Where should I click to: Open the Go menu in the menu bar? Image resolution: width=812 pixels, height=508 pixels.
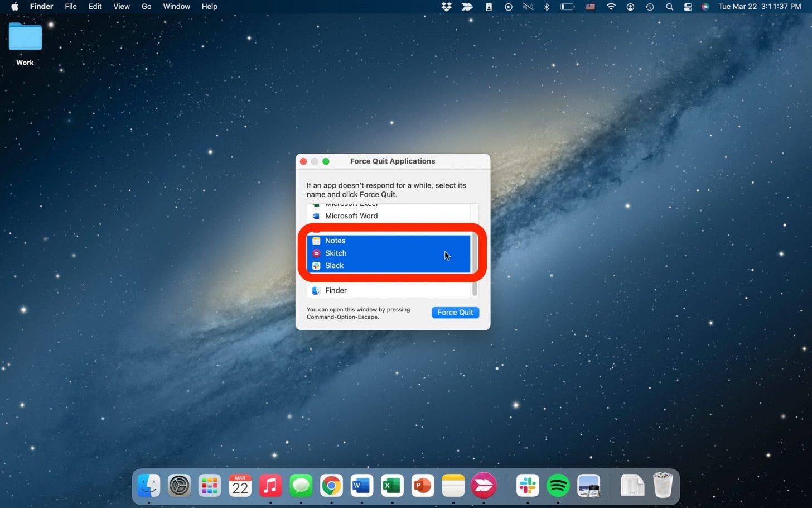(x=146, y=7)
